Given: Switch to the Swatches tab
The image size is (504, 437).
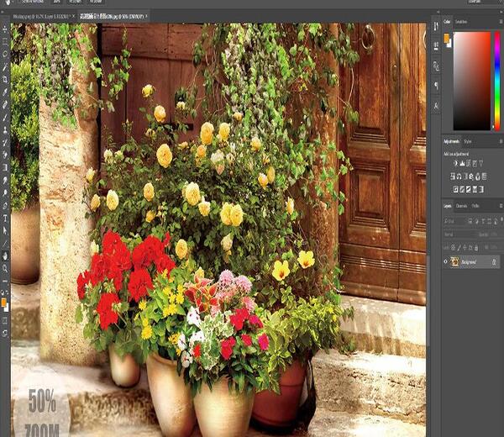Looking at the screenshot, I should 461,22.
